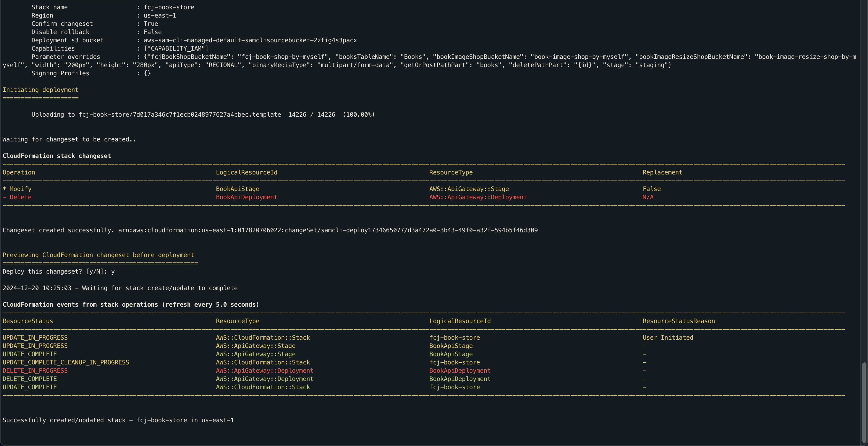Click 'CloudFormation stack changeset' heading

click(57, 156)
